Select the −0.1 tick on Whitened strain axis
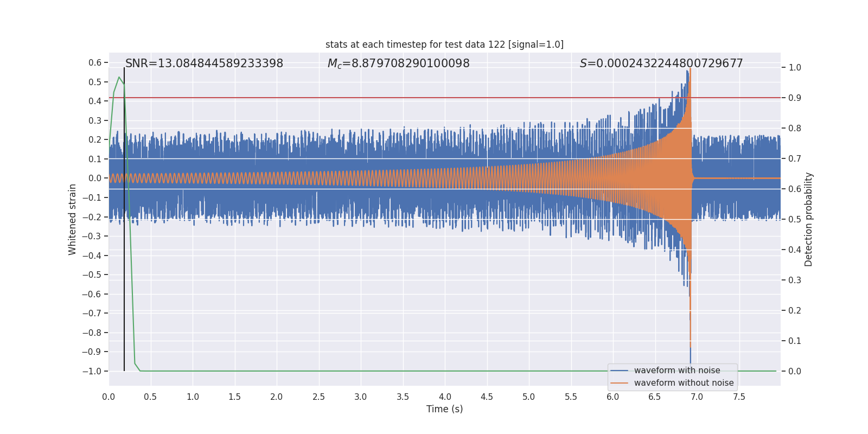This screenshot has width=868, height=434. pos(92,197)
